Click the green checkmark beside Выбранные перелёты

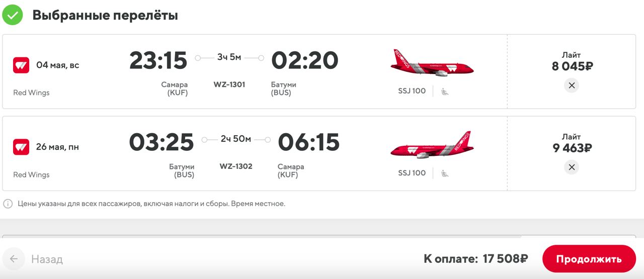[13, 16]
